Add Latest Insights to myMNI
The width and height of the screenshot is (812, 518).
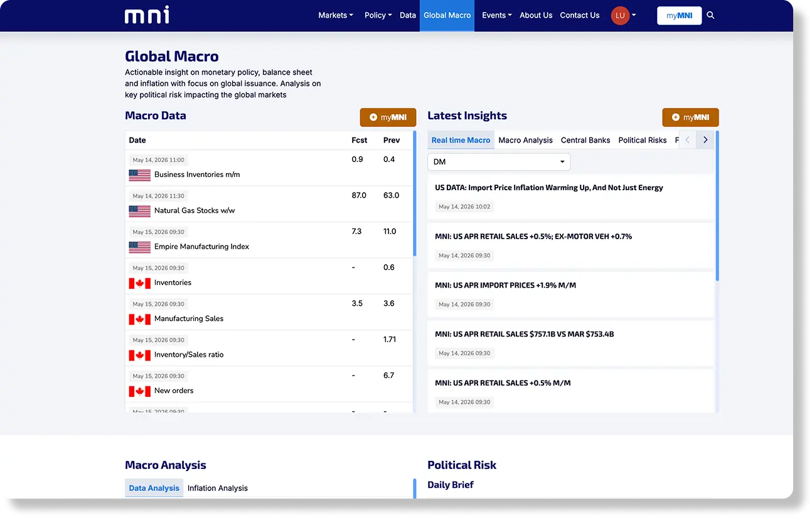(690, 117)
